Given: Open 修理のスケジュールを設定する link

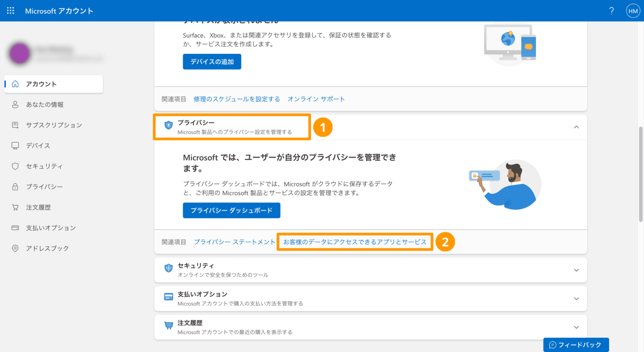Looking at the screenshot, I should 237,99.
